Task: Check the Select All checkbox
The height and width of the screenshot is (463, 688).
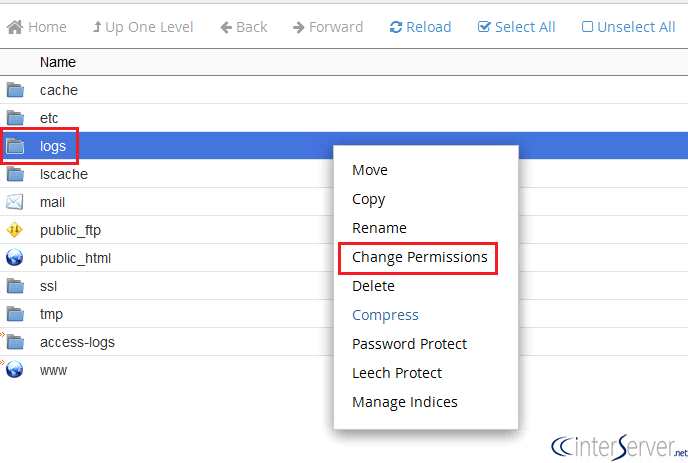Action: coord(484,27)
